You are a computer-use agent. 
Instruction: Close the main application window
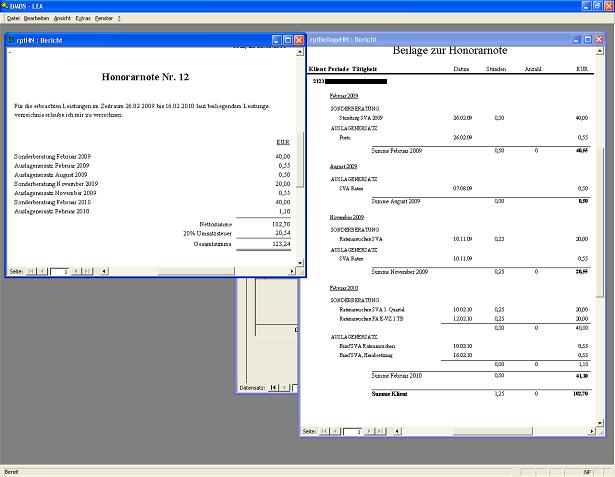pyautogui.click(x=608, y=6)
